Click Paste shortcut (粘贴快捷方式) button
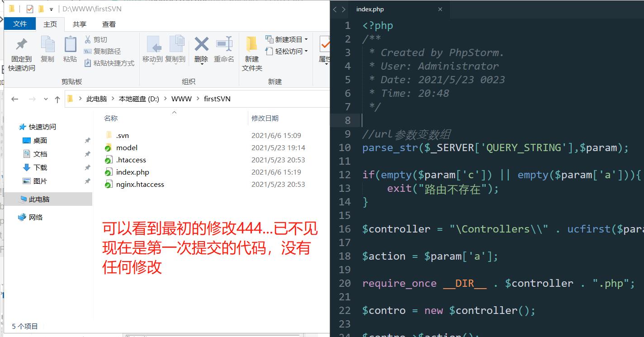 pyautogui.click(x=109, y=63)
